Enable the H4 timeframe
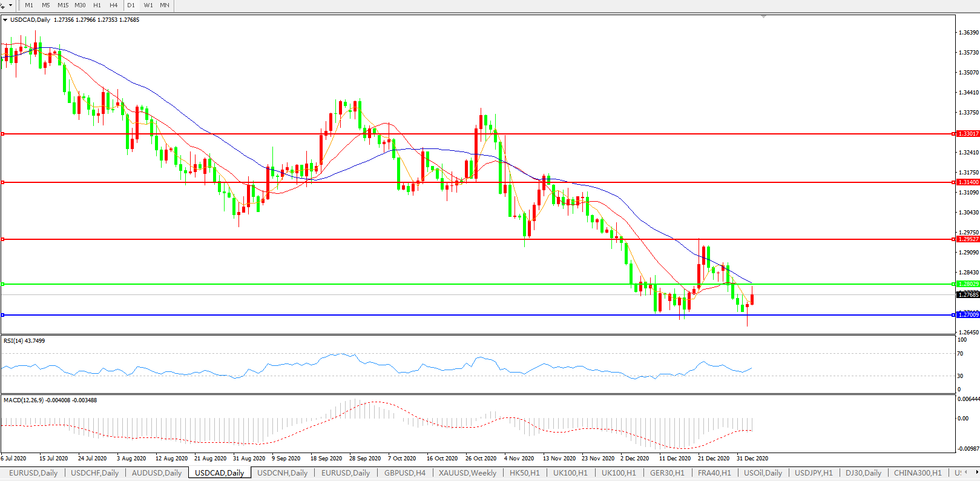The height and width of the screenshot is (481, 980). (114, 5)
